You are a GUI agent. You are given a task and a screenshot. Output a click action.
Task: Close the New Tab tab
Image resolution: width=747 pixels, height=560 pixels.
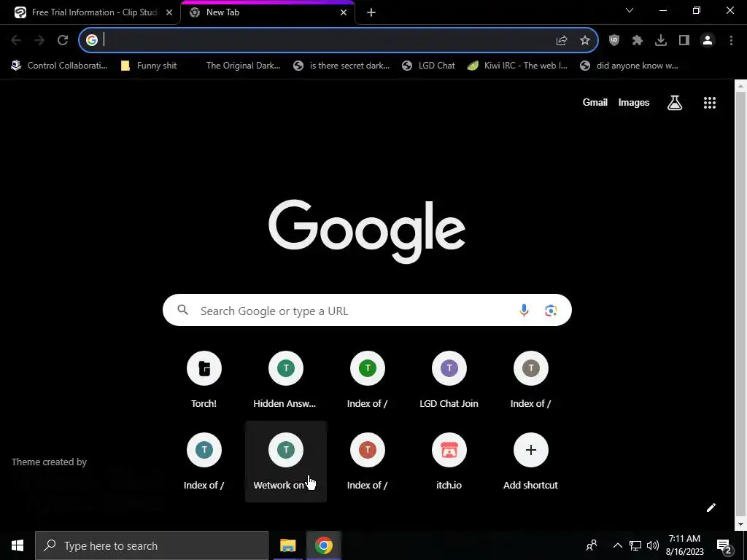pyautogui.click(x=344, y=13)
